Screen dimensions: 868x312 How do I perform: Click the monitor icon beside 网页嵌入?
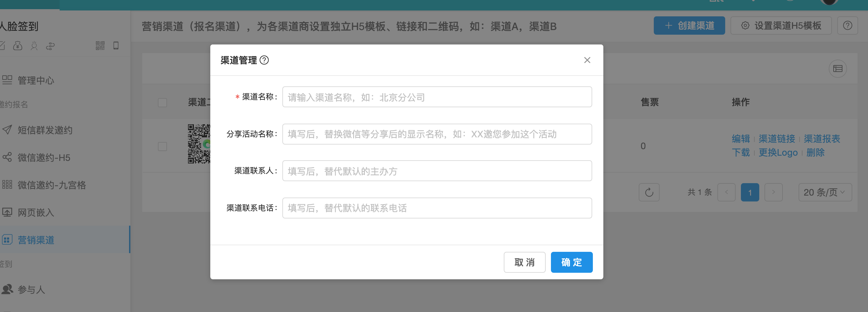click(7, 212)
